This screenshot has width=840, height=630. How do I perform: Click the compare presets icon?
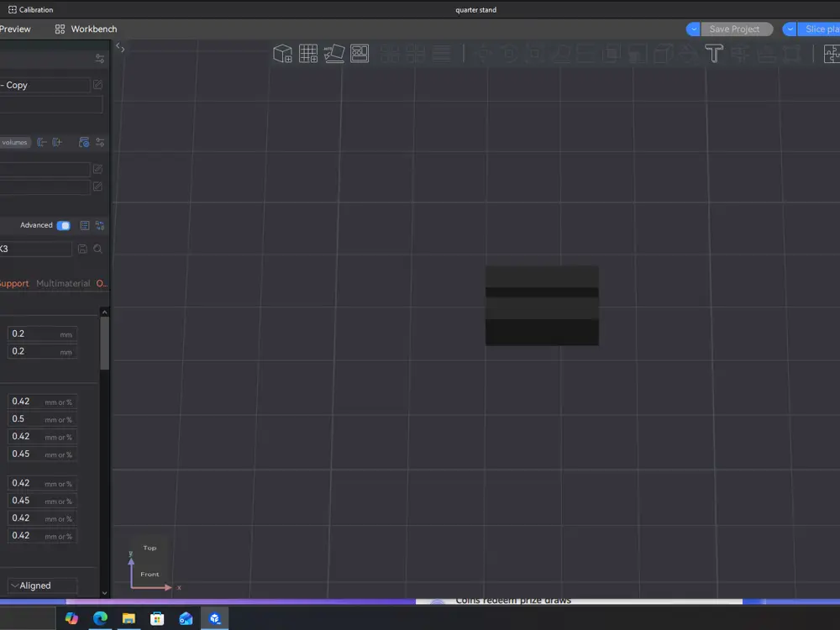click(100, 225)
